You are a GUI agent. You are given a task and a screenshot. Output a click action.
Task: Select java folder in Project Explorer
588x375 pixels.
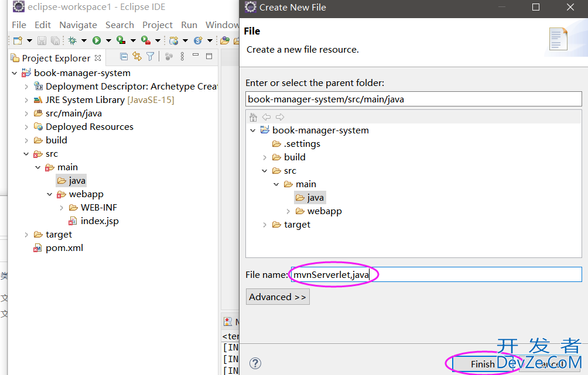(x=71, y=181)
